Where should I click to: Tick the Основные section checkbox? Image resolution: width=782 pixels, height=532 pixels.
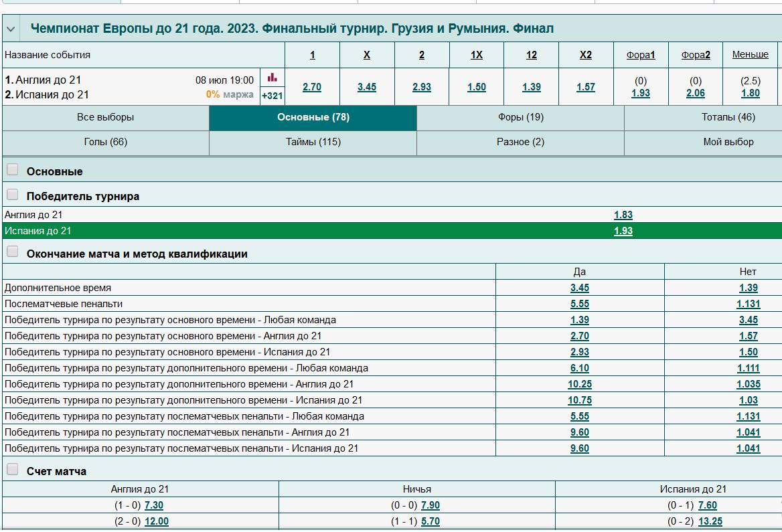point(12,170)
